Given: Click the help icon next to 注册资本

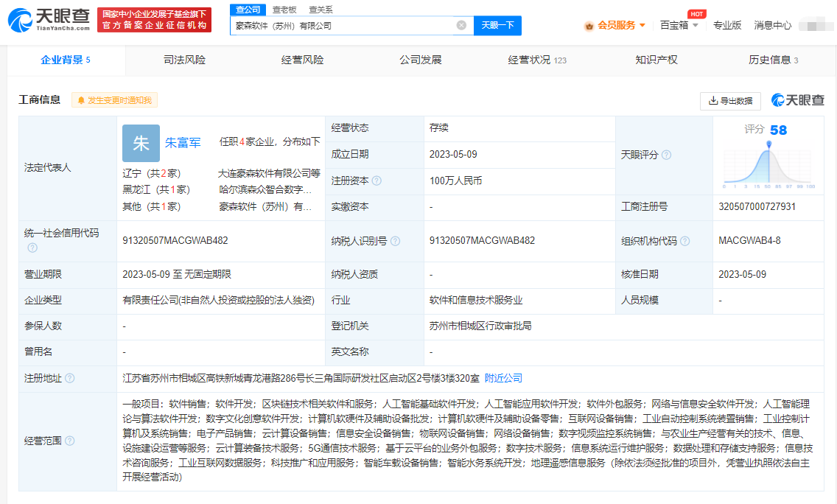Looking at the screenshot, I should point(377,181).
